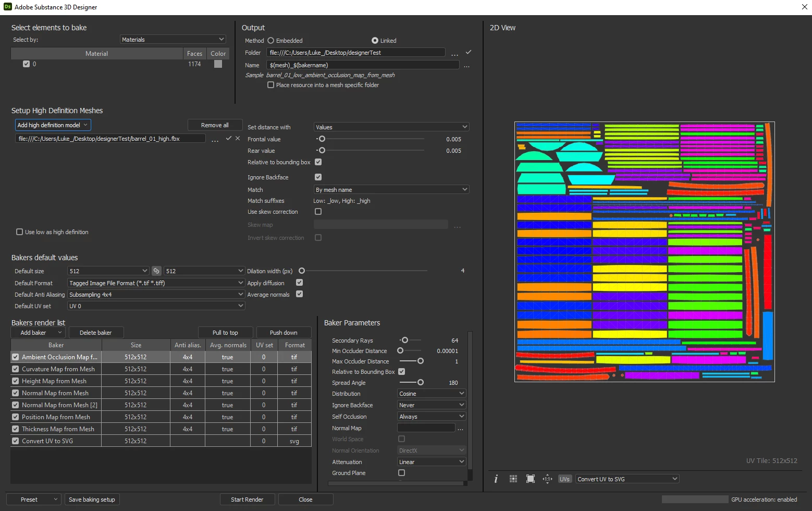Click the info icon in 2D View
The height and width of the screenshot is (511, 812).
coord(496,479)
